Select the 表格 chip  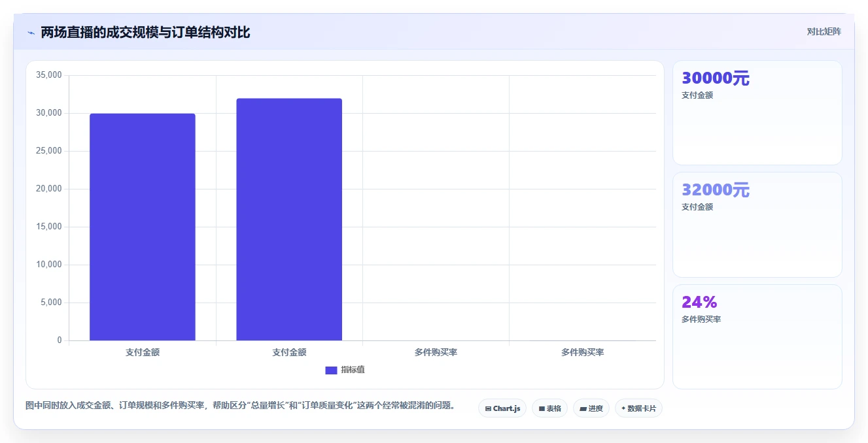(x=549, y=408)
